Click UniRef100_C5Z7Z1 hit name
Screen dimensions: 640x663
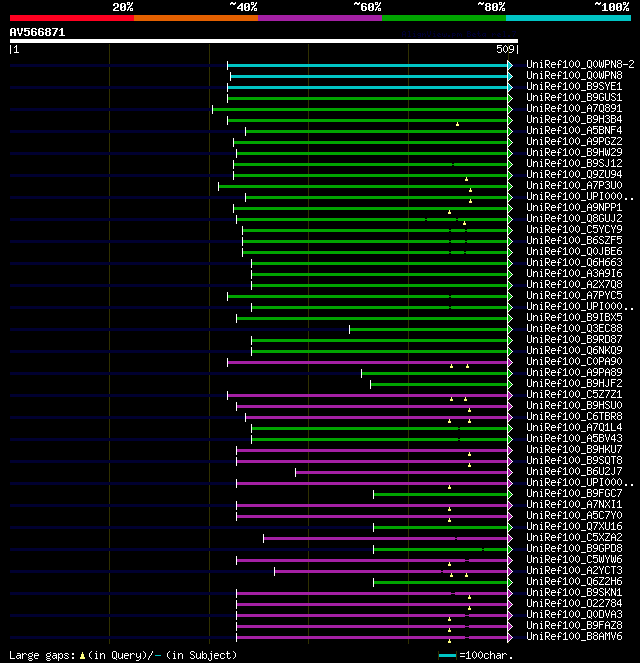(x=574, y=394)
